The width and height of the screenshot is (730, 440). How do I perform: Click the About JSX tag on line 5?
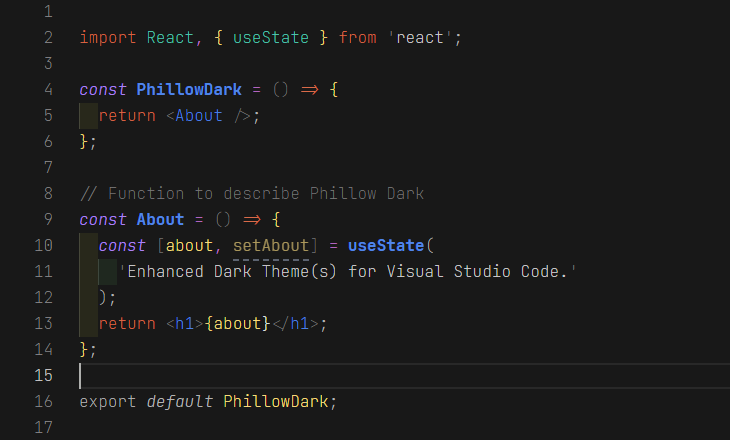click(199, 115)
